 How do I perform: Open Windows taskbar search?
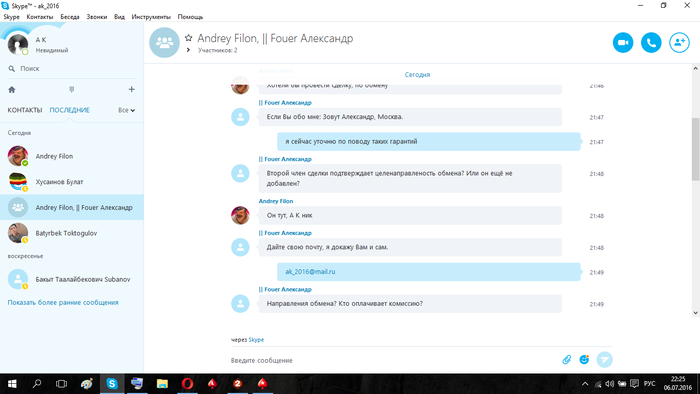click(37, 384)
